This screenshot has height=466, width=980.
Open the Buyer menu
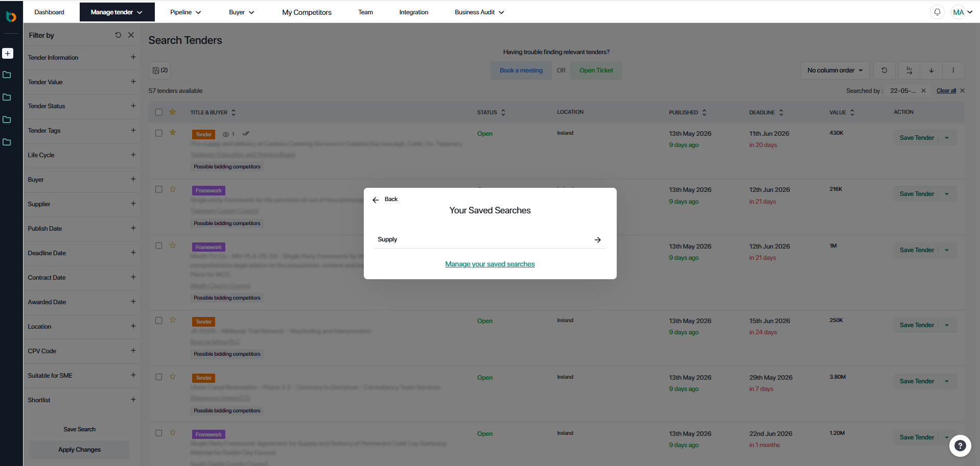pos(242,12)
